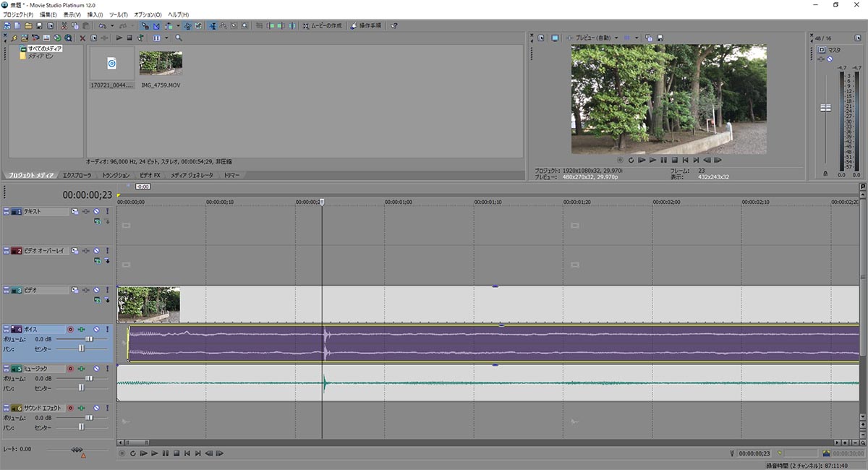
Task: Click Play in the video preview transport
Action: point(652,160)
